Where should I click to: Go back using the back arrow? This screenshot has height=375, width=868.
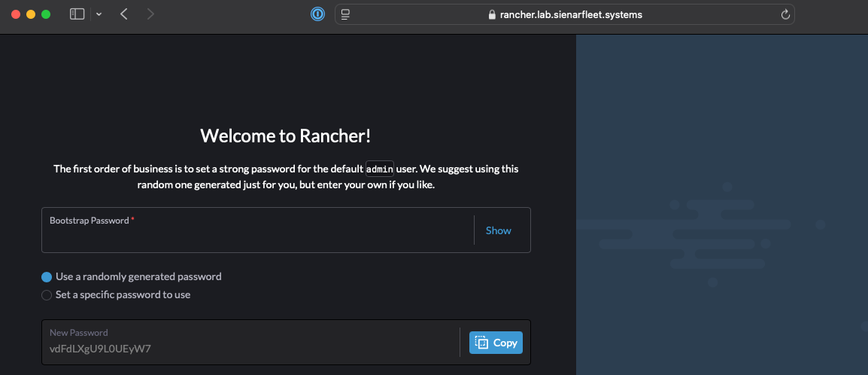coord(124,14)
